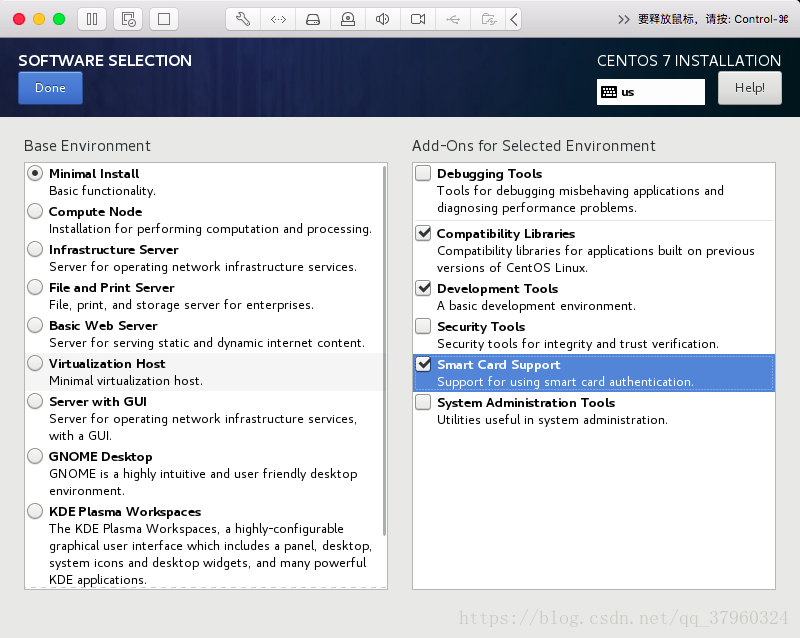Image resolution: width=800 pixels, height=638 pixels.
Task: Select File and Print Server
Action: point(35,287)
